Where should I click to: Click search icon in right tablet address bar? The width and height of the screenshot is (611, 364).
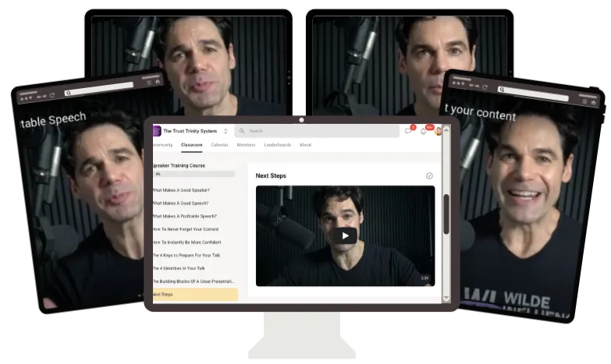click(503, 90)
